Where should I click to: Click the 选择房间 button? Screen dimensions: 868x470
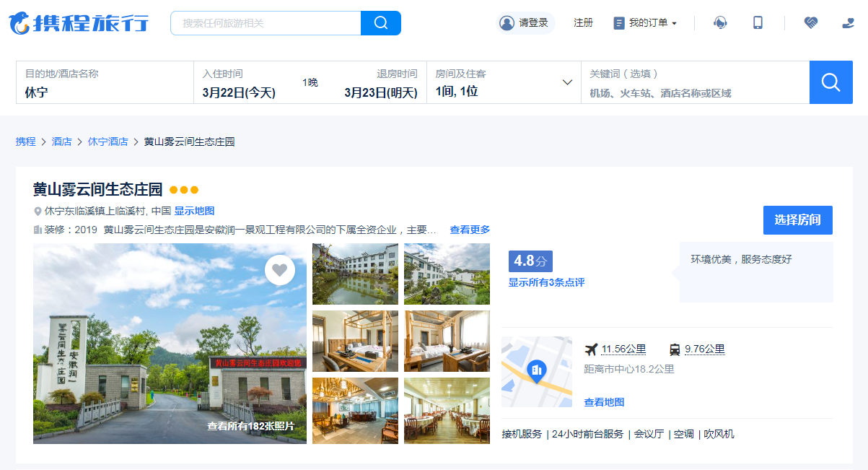coord(797,220)
